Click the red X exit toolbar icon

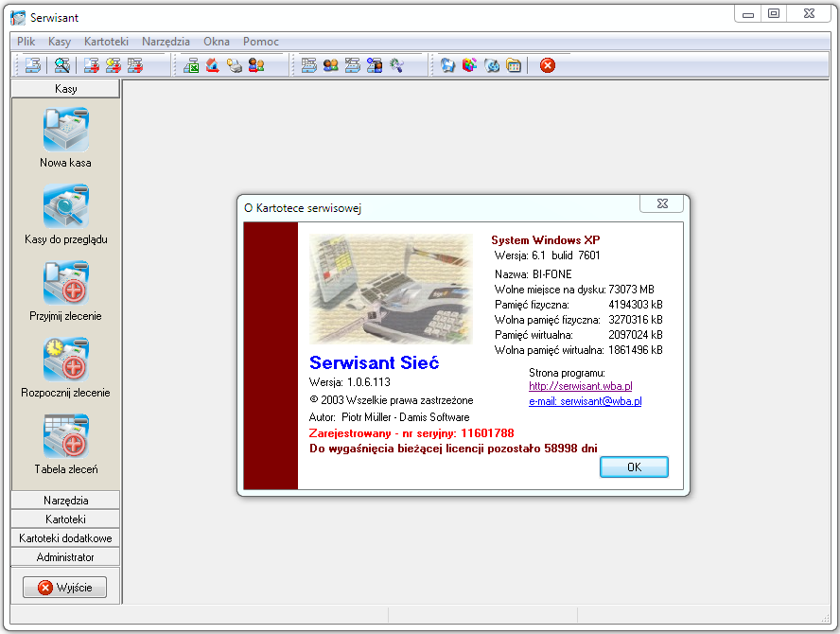[548, 65]
